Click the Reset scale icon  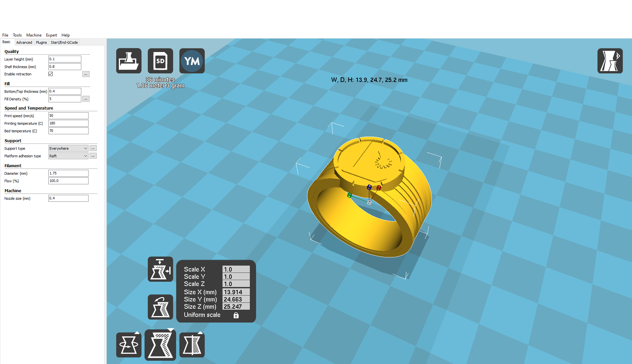coord(160,307)
